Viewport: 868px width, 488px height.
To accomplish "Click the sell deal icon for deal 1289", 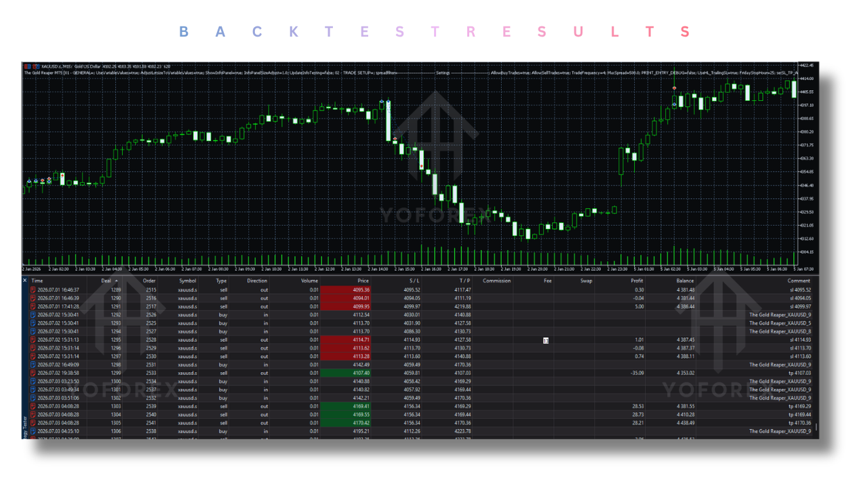I will click(33, 289).
